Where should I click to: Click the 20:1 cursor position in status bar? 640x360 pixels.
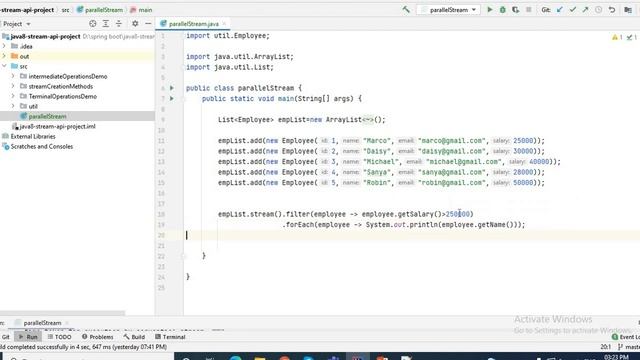[x=605, y=347]
